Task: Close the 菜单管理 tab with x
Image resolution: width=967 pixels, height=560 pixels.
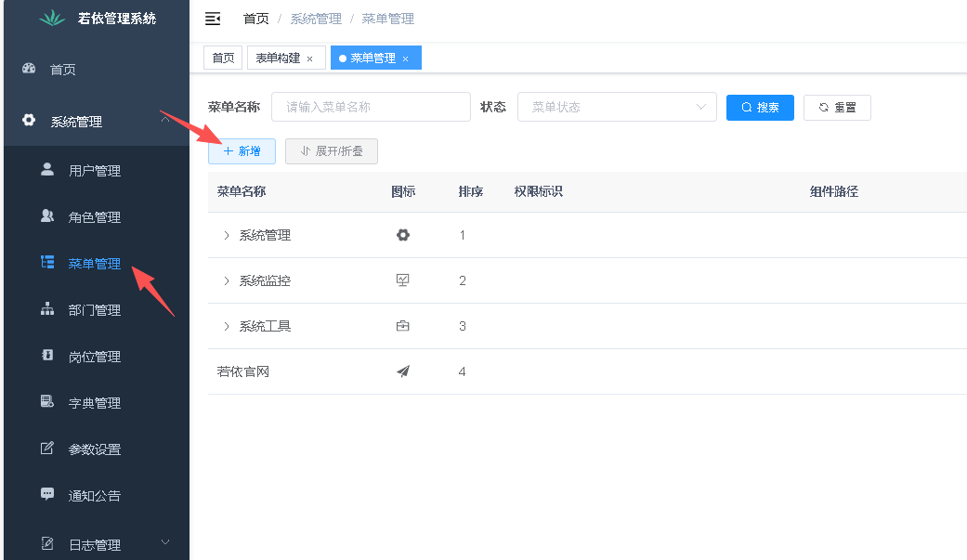Action: [x=405, y=59]
